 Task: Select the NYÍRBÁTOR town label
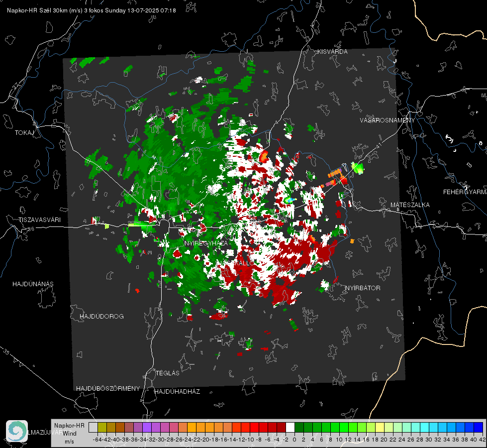pos(363,288)
